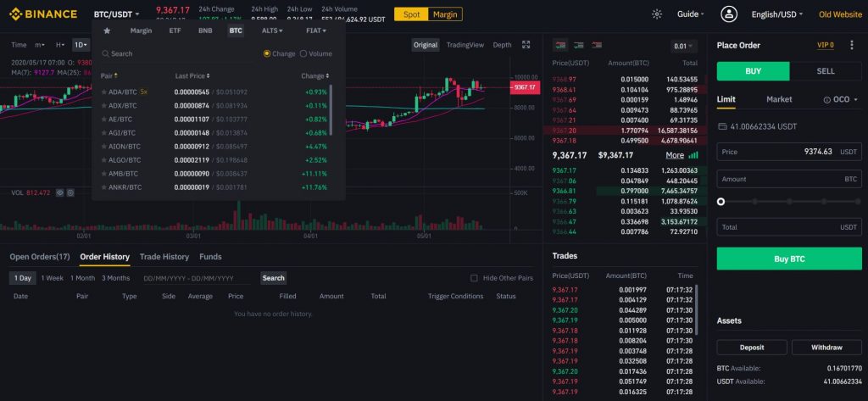Click the pair search magnifier icon

point(105,53)
